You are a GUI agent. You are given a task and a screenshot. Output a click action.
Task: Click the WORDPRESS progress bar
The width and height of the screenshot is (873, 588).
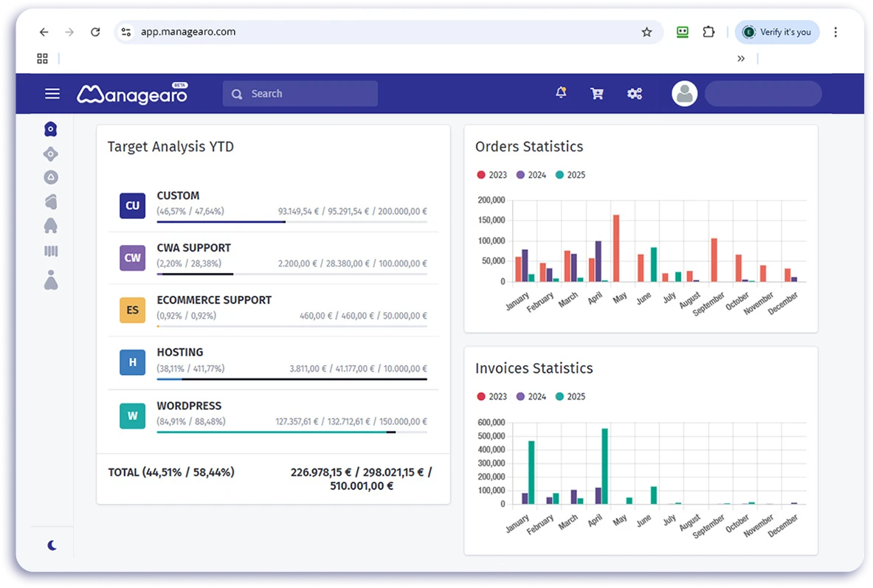pos(291,432)
